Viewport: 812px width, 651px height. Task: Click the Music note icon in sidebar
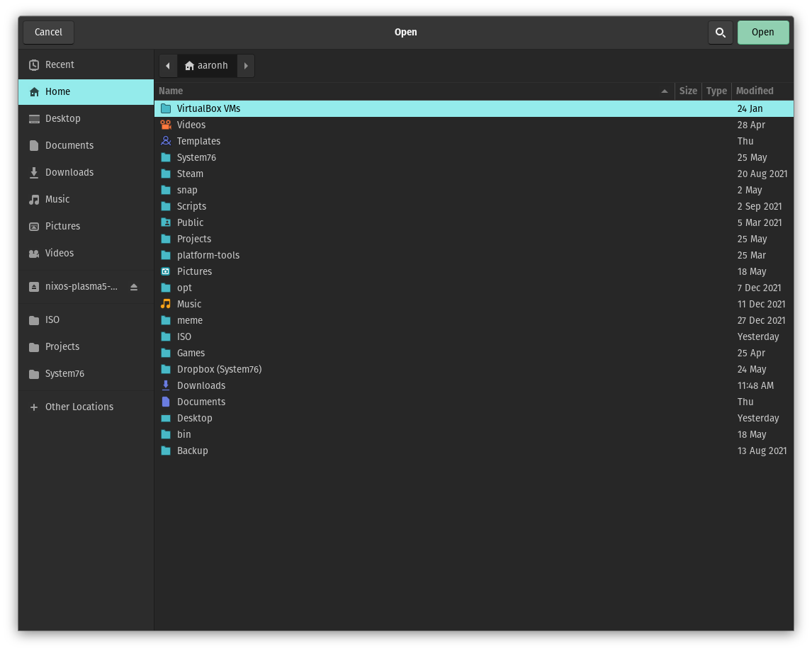point(34,199)
